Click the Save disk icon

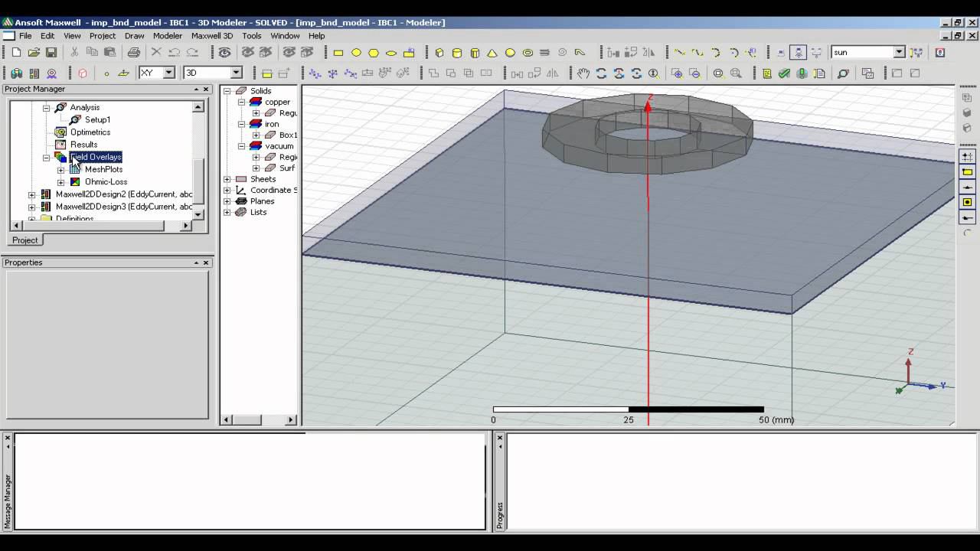51,53
